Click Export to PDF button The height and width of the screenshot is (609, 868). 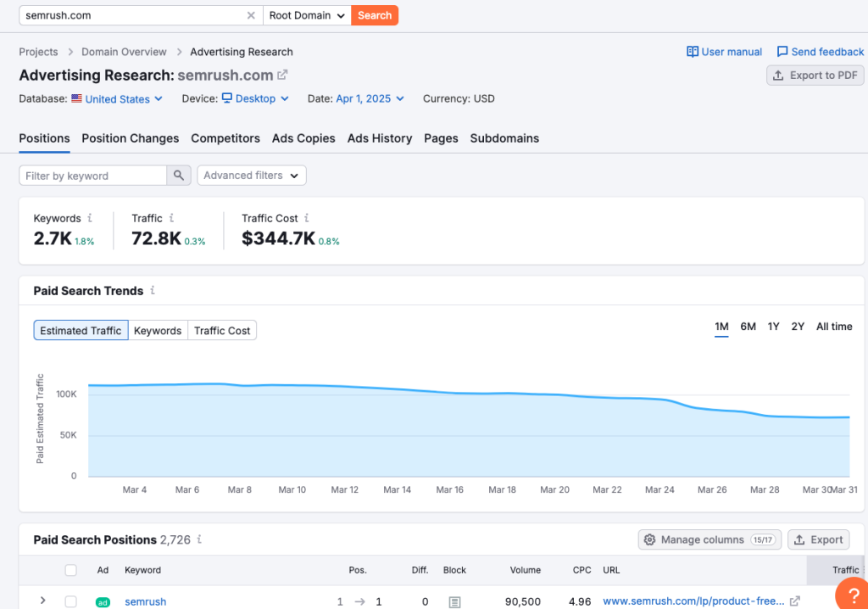pyautogui.click(x=815, y=75)
